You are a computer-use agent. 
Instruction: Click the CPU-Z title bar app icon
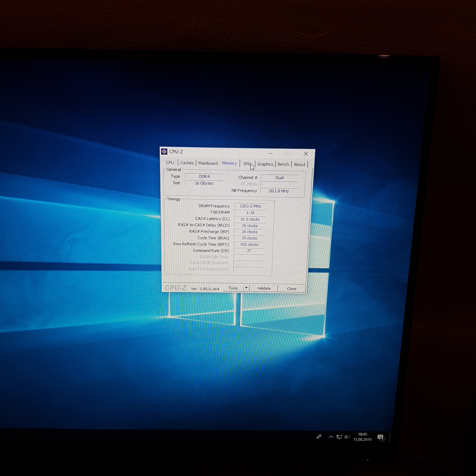(x=164, y=152)
